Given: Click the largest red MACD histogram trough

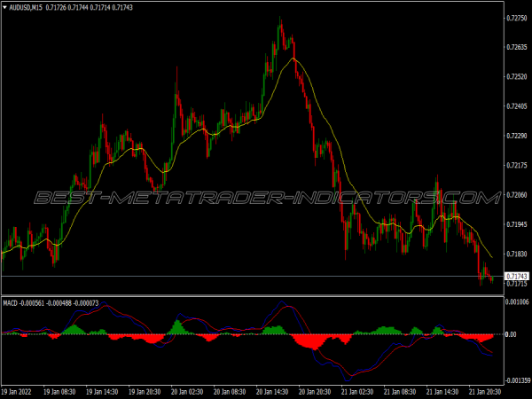Looking at the screenshot, I should (314, 342).
